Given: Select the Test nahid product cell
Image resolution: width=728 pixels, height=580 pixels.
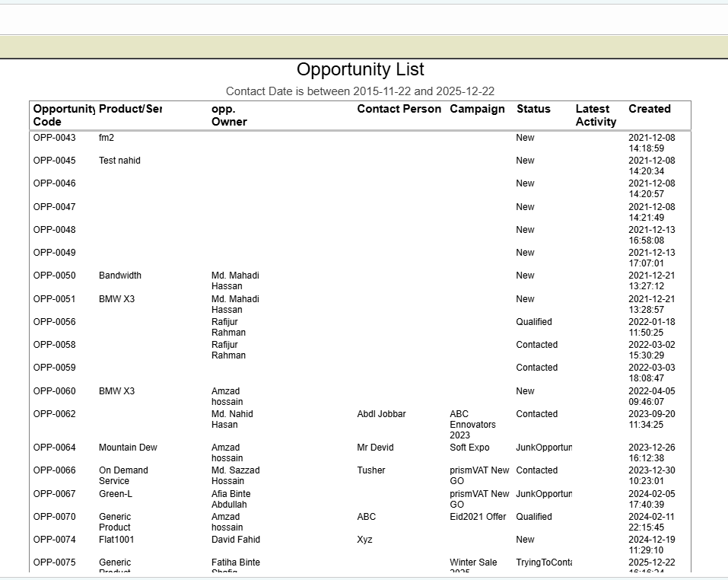Looking at the screenshot, I should [x=119, y=161].
